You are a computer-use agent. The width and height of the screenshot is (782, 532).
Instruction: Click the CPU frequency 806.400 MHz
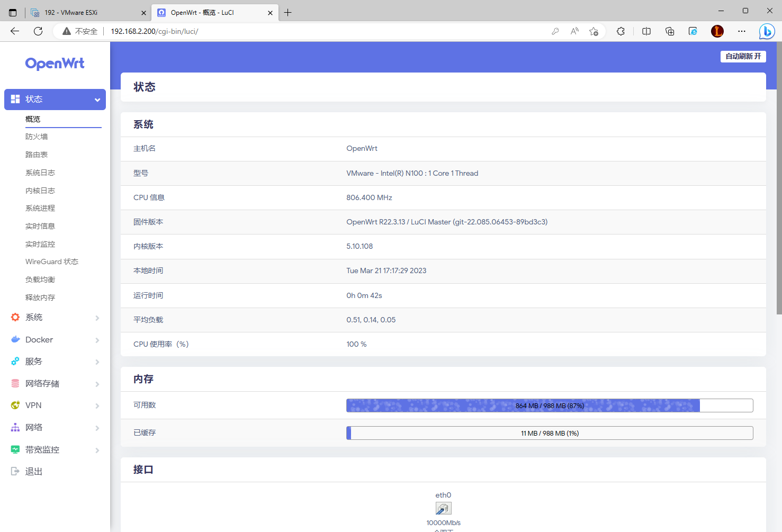(x=369, y=197)
